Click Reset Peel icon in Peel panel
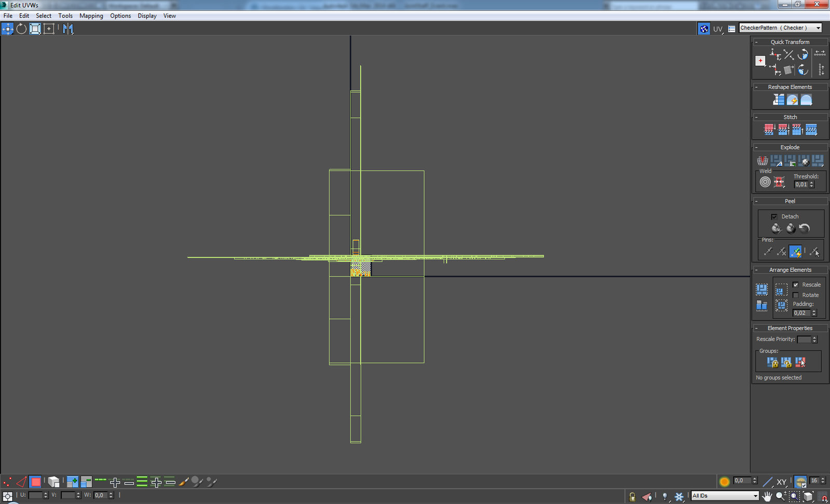The width and height of the screenshot is (830, 504). tap(805, 228)
